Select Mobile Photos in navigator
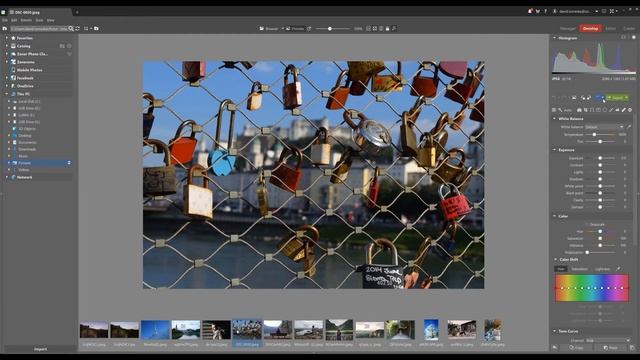 [29, 70]
